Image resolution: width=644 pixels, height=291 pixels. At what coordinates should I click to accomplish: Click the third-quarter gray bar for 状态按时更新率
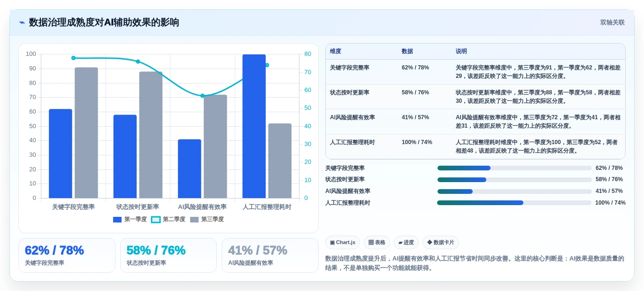pos(151,135)
